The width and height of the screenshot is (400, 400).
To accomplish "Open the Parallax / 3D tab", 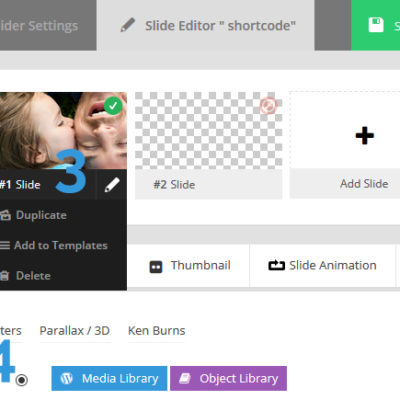I will (75, 331).
